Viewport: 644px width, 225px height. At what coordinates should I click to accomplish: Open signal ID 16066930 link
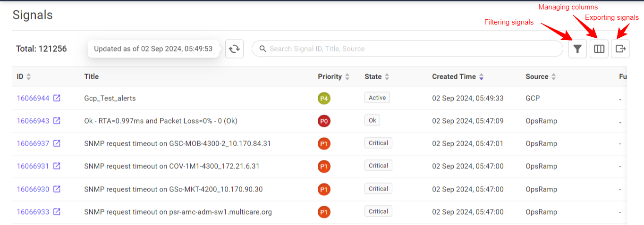pyautogui.click(x=33, y=189)
